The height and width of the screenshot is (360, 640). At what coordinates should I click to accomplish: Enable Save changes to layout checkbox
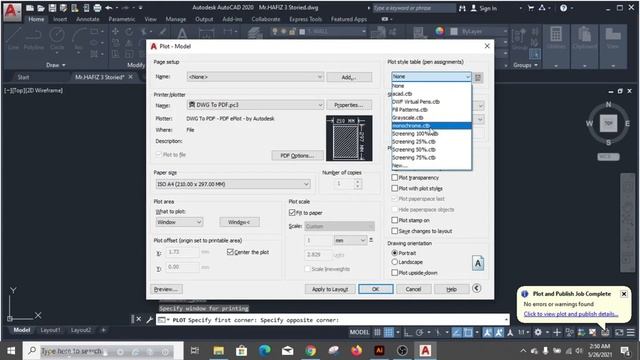pyautogui.click(x=395, y=231)
